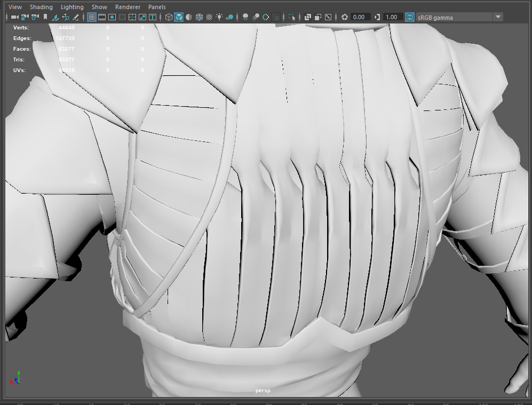Open the Shading menu

(41, 7)
